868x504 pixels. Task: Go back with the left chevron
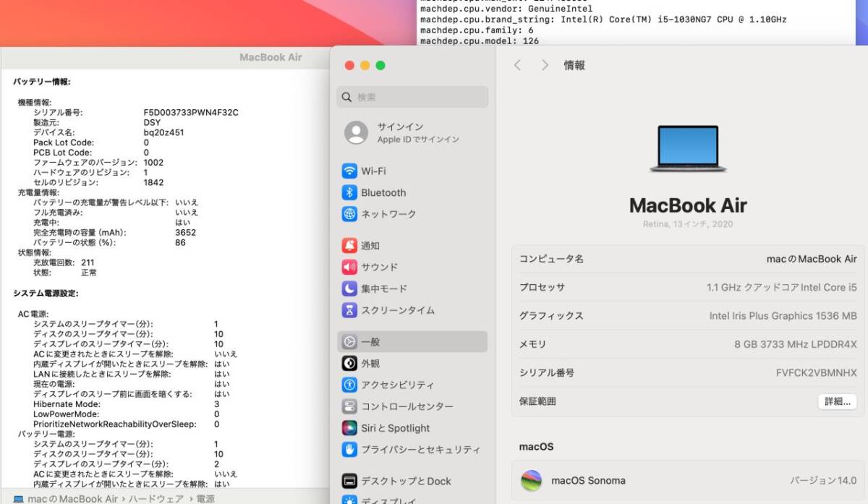(x=517, y=65)
